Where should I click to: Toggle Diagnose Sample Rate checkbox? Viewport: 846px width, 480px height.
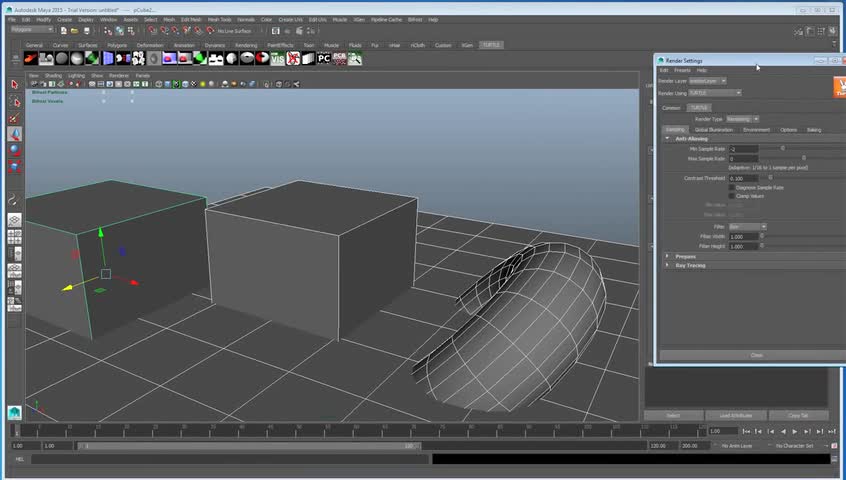pos(732,188)
